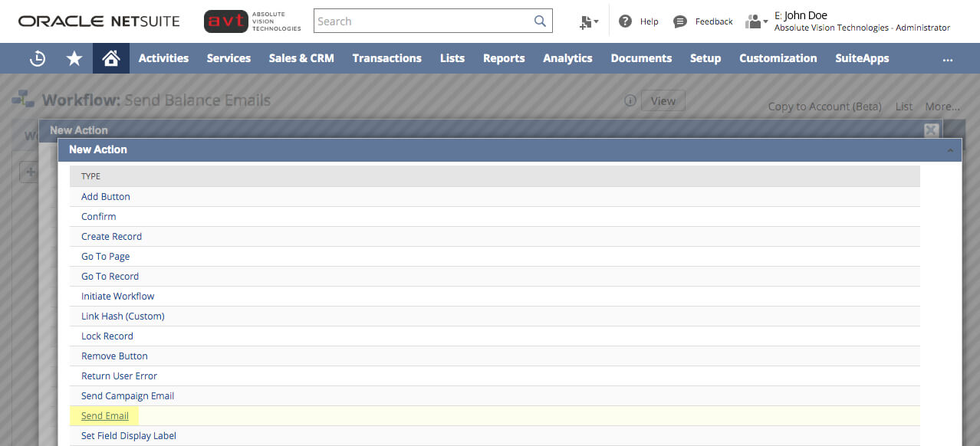Click the plus icon on the workflow canvas
Screen dimensions: 980x446
tap(29, 172)
